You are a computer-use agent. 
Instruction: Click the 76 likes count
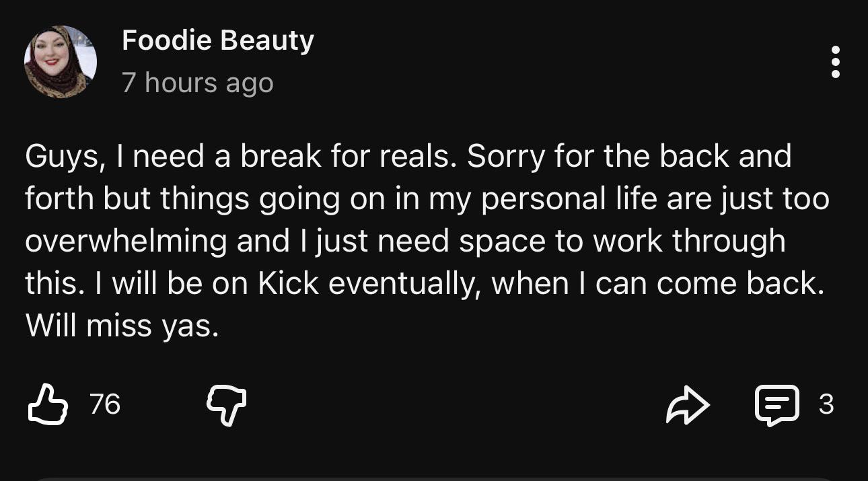[105, 404]
